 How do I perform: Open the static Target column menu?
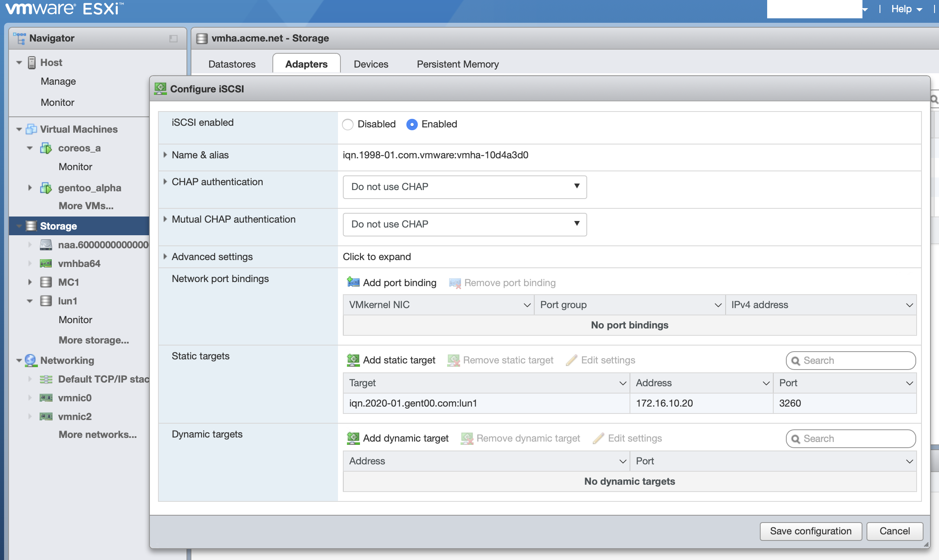click(623, 383)
